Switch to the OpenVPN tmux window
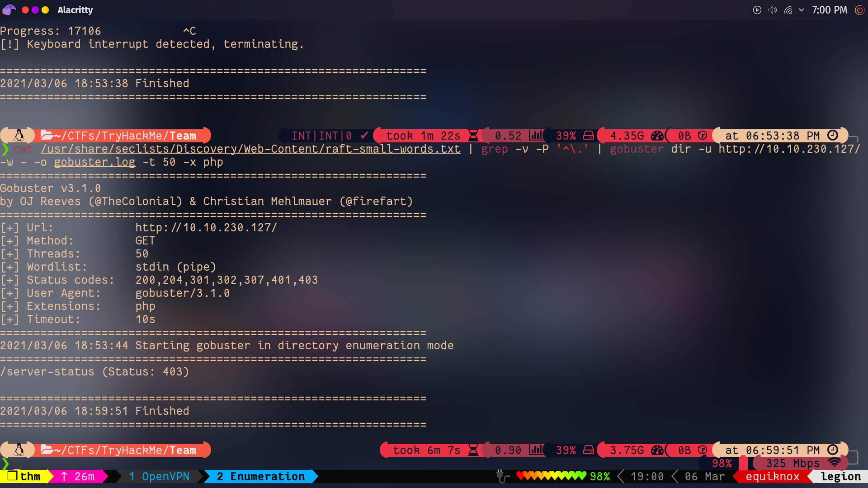The width and height of the screenshot is (868, 488). pyautogui.click(x=159, y=476)
